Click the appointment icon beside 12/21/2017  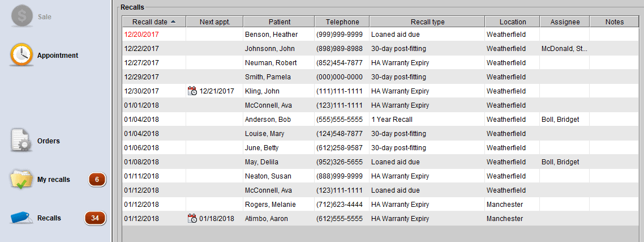tap(192, 91)
